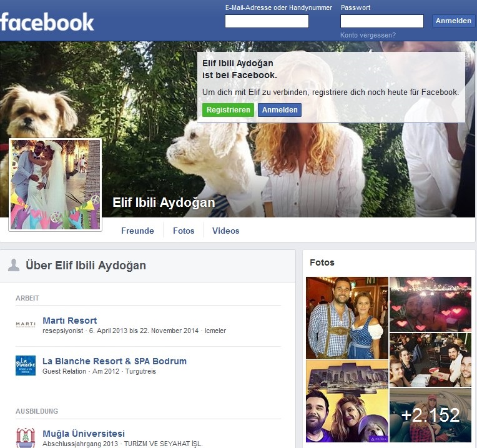Open the +2.152 more photos thumbnail
The width and height of the screenshot is (477, 448).
click(x=430, y=415)
